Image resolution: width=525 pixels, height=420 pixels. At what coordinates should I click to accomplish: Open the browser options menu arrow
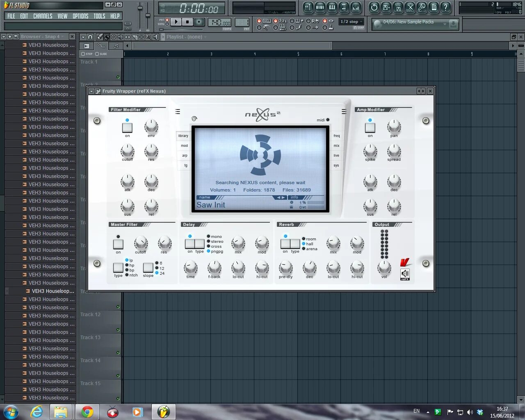click(x=3, y=37)
